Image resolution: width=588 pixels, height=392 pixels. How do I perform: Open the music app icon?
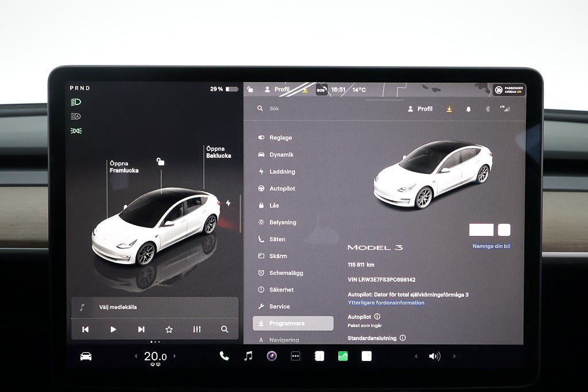tap(248, 356)
